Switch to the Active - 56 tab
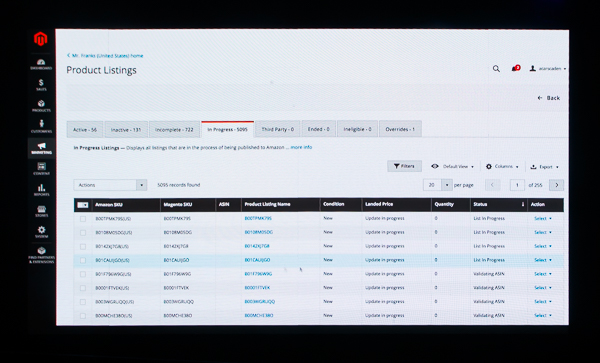This screenshot has width=600, height=363. tap(85, 130)
